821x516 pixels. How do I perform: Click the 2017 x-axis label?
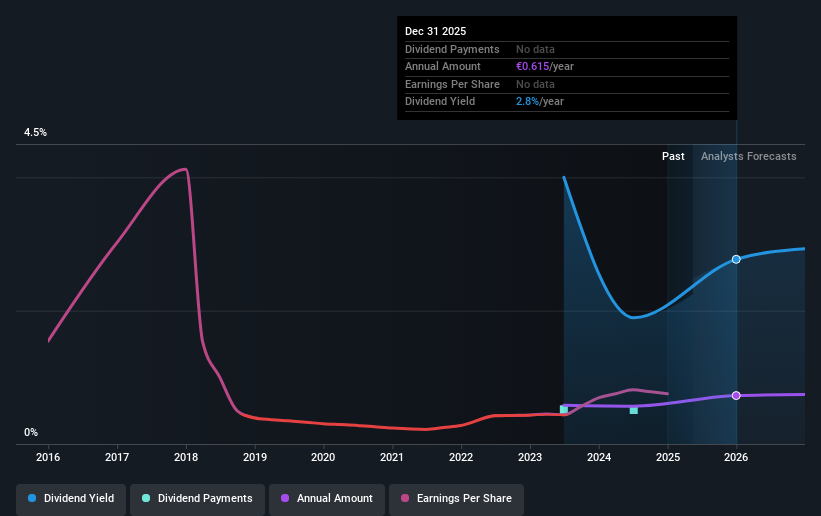117,457
